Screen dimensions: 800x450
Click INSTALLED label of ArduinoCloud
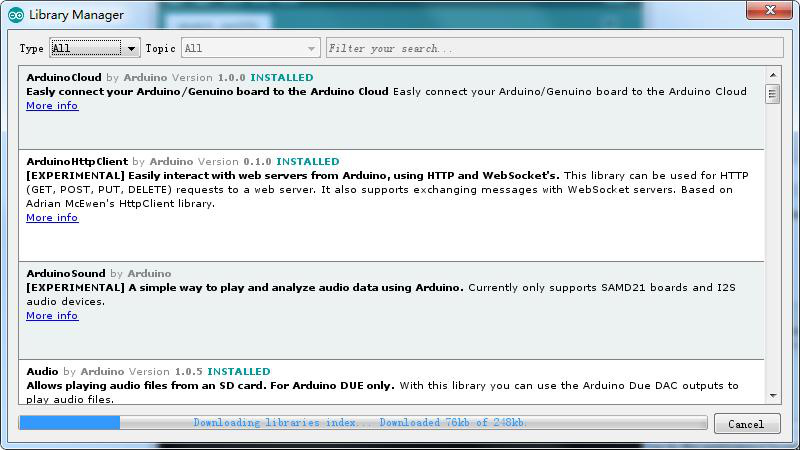coord(282,78)
